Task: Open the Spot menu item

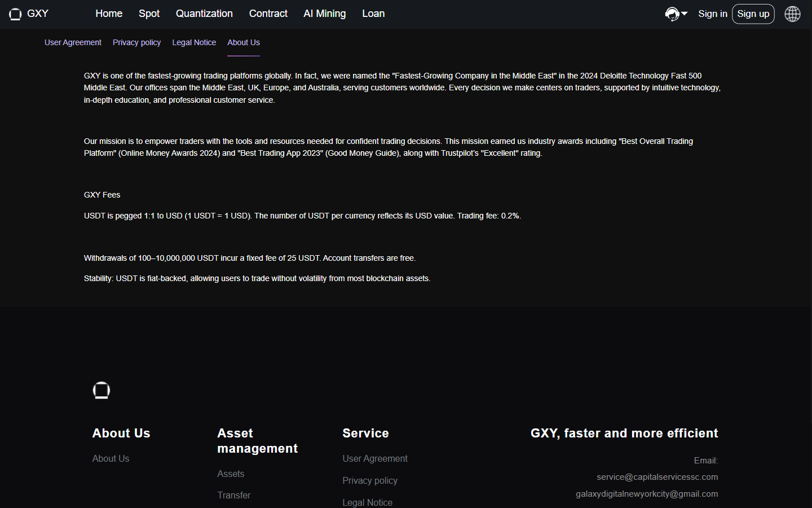Action: pyautogui.click(x=149, y=14)
